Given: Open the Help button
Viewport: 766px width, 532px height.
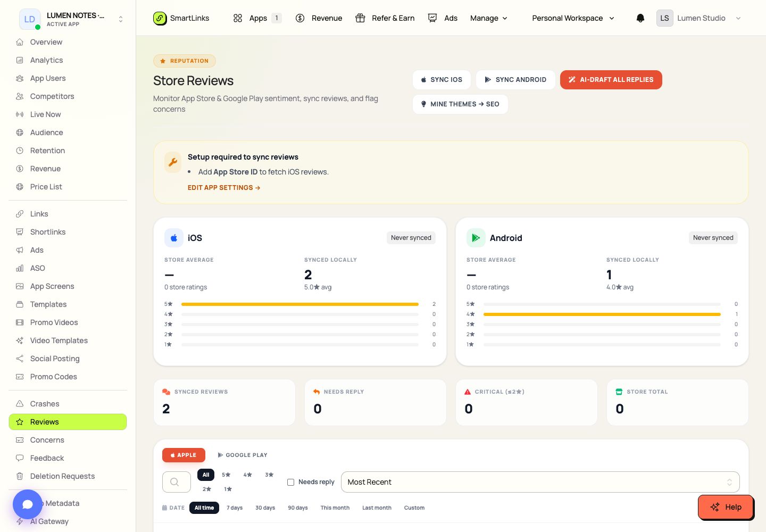Looking at the screenshot, I should click(x=726, y=507).
